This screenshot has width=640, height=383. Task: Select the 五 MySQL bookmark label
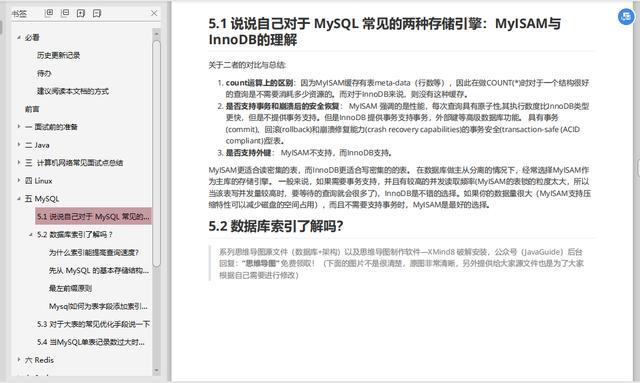(x=42, y=199)
